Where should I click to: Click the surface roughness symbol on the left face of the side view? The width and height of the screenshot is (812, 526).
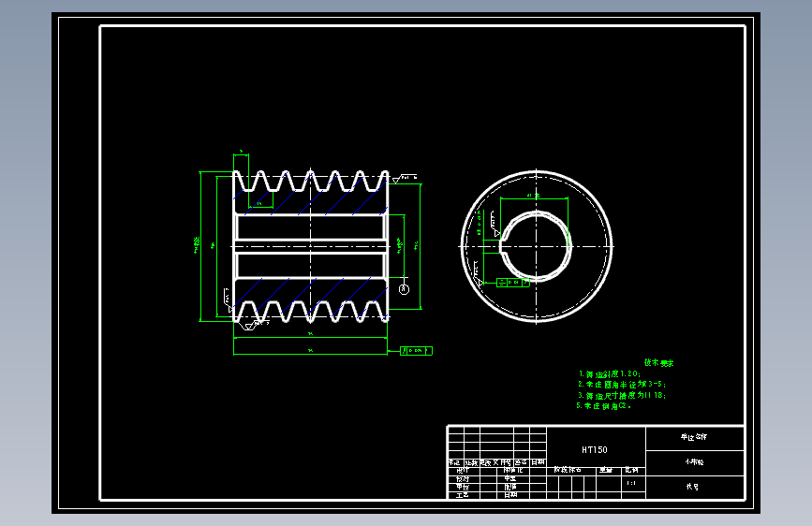(x=229, y=300)
